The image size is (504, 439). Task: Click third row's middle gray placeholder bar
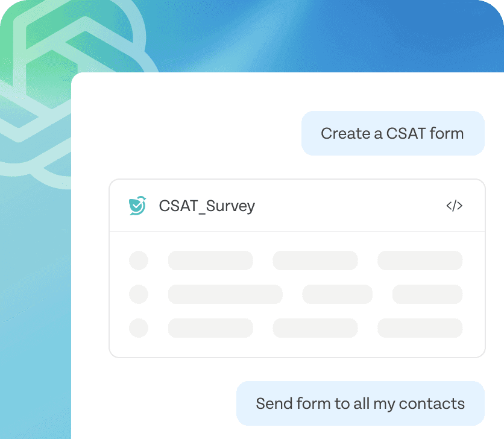(315, 328)
